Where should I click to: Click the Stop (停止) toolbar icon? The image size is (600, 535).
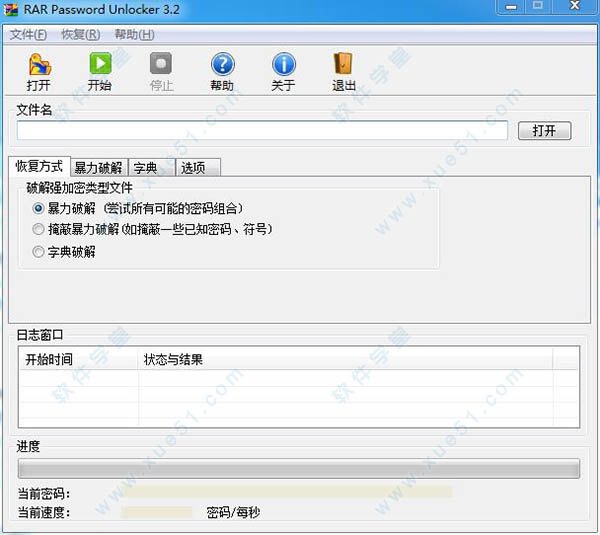(161, 65)
